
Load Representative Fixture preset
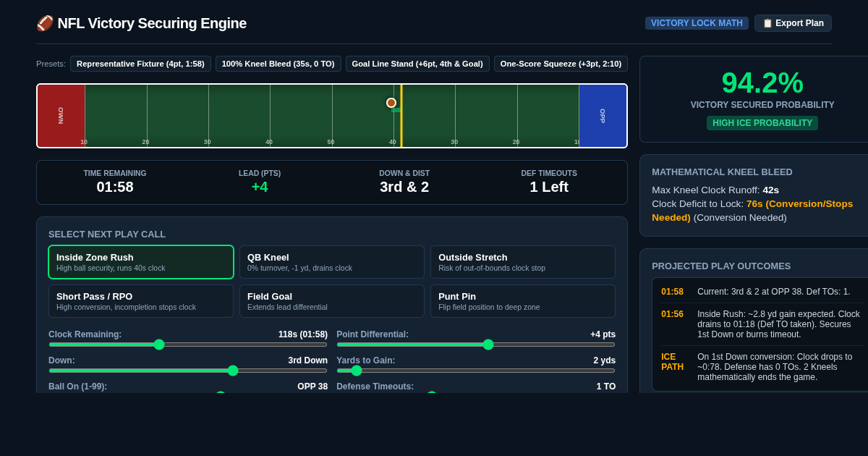tap(140, 64)
